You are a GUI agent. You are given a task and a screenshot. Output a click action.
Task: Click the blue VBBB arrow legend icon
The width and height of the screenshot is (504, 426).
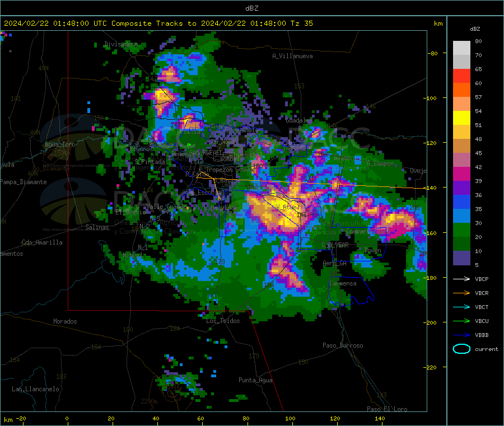(x=461, y=335)
